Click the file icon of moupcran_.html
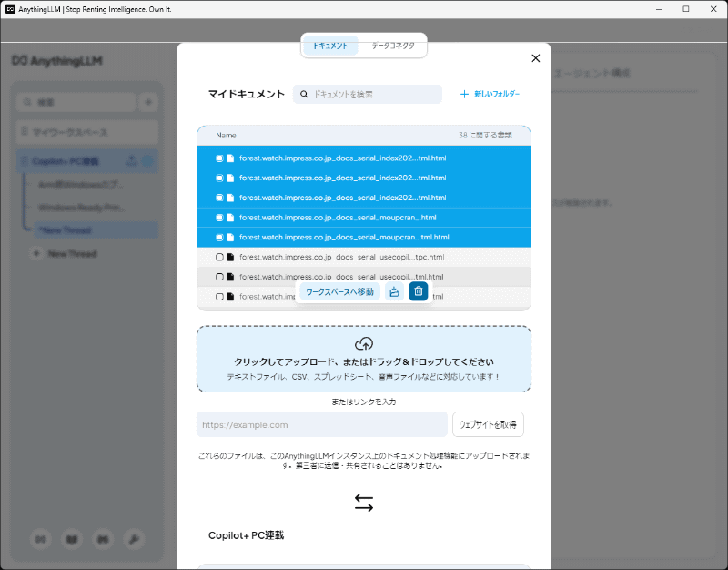 (x=230, y=218)
